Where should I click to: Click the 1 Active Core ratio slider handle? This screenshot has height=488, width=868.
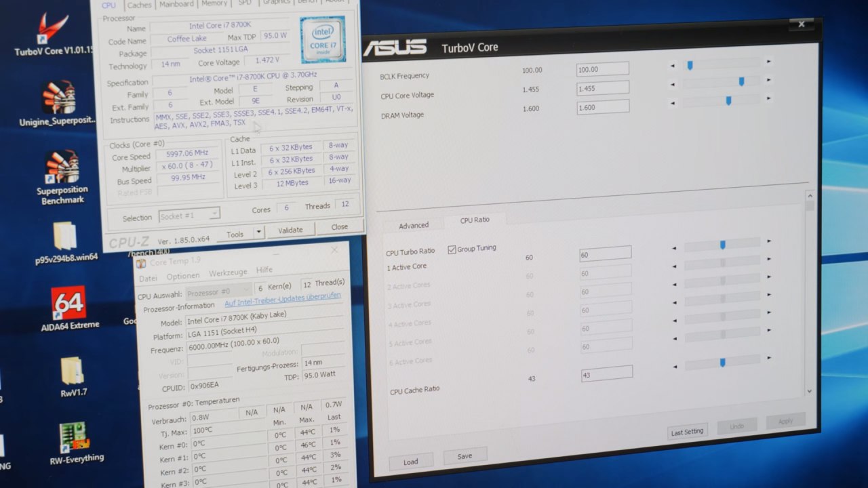(x=723, y=245)
